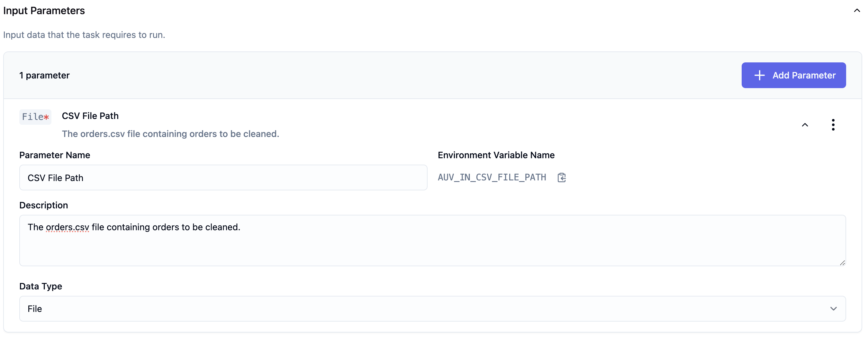
Task: Click the Description field label
Action: point(43,205)
